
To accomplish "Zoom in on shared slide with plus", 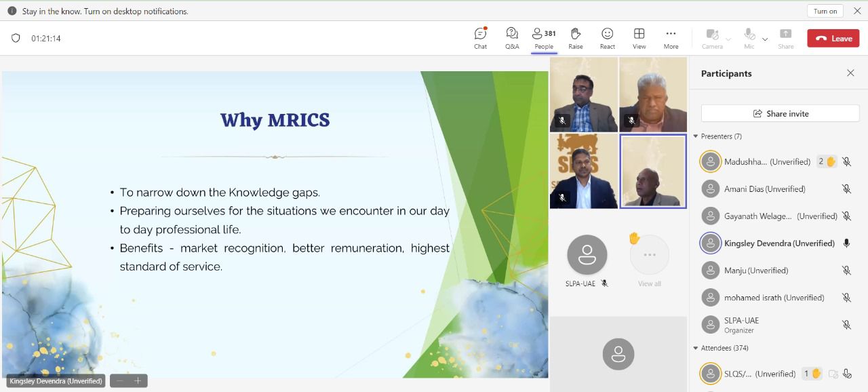I will coord(138,381).
